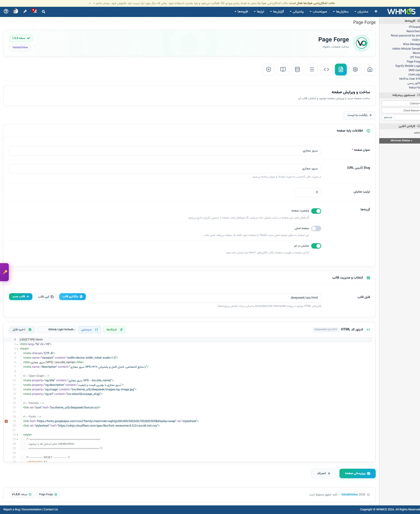The height and width of the screenshot is (514, 420).
Task: Click the فایل قالب deepseek/vps.html field
Action: (204, 298)
